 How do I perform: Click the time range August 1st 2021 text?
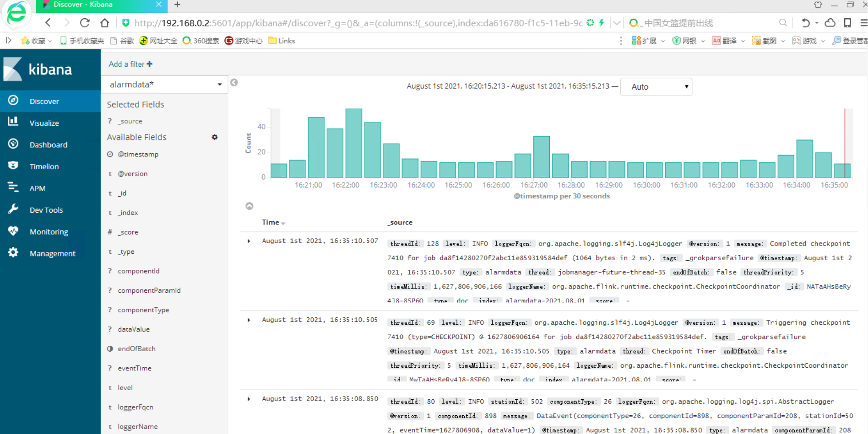pos(508,86)
